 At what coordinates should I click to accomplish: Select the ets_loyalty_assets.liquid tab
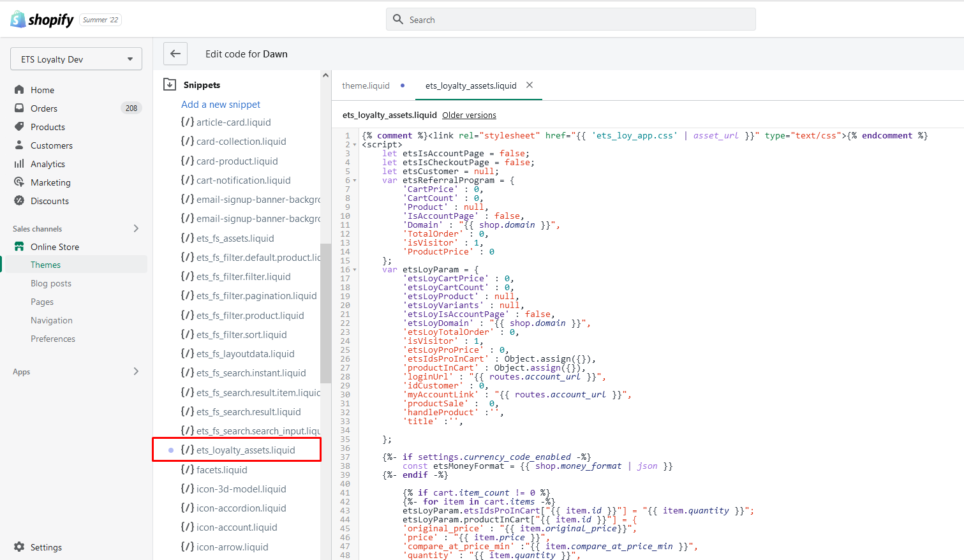click(x=471, y=85)
